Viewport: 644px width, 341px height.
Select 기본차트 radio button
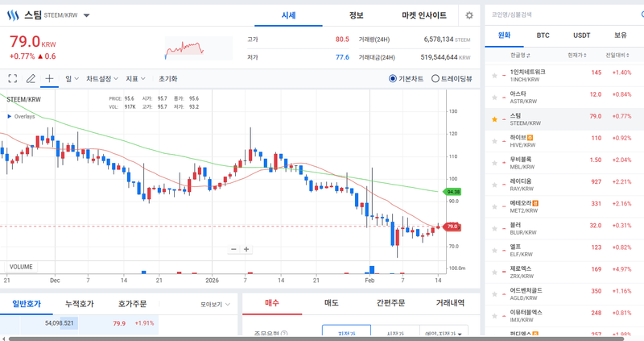click(x=393, y=79)
